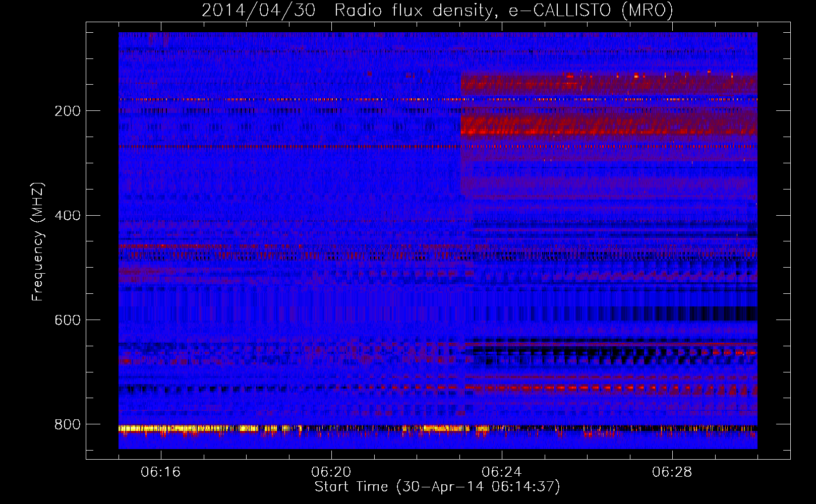816x504 pixels.
Task: Click the 400 frequency tick label
Action: (68, 216)
